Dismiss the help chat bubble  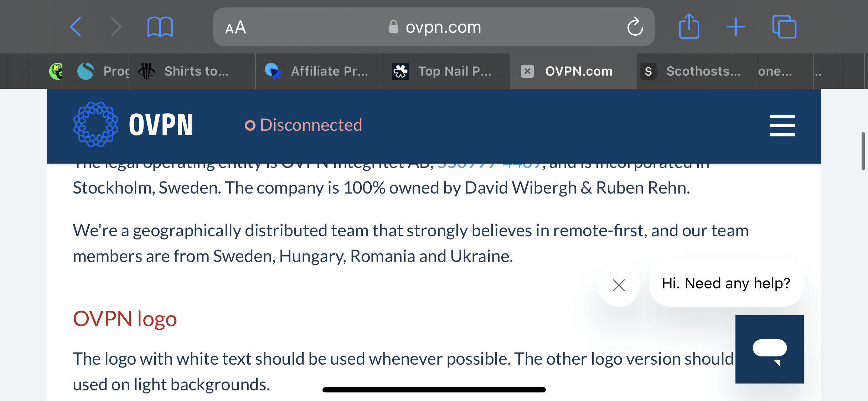pyautogui.click(x=619, y=285)
